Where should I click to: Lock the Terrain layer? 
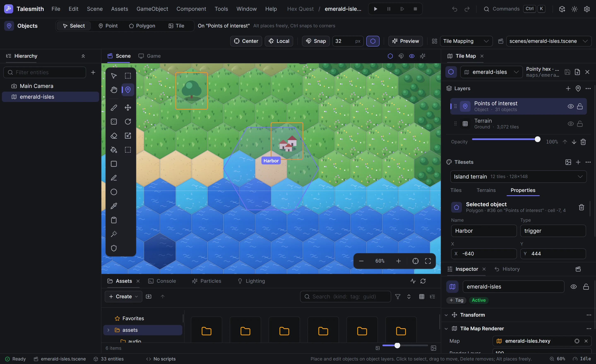[580, 124]
